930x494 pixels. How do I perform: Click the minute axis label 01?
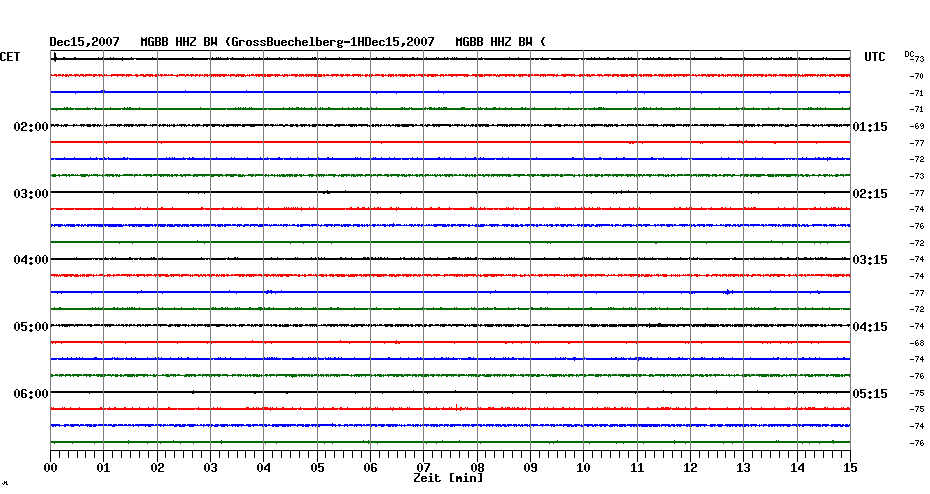coord(103,468)
